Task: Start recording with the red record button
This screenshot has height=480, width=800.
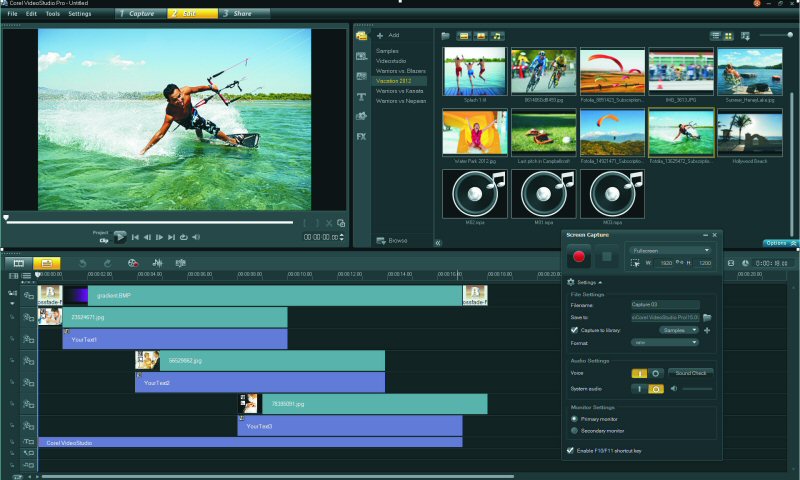Action: pos(578,257)
